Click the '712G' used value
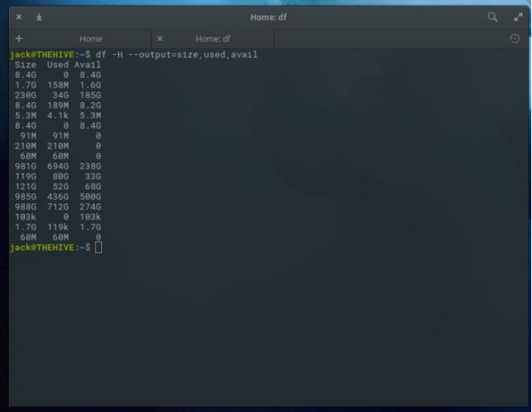This screenshot has height=412, width=532. click(x=57, y=207)
